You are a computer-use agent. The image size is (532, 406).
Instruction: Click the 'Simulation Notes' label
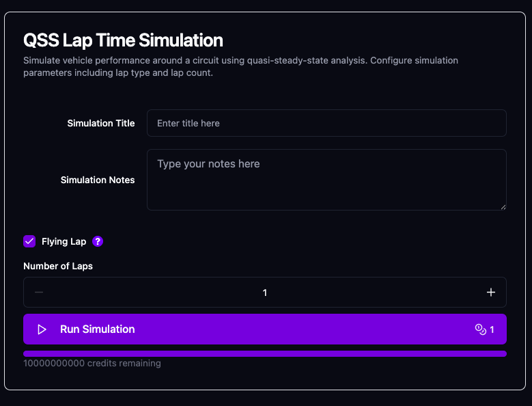click(x=98, y=180)
